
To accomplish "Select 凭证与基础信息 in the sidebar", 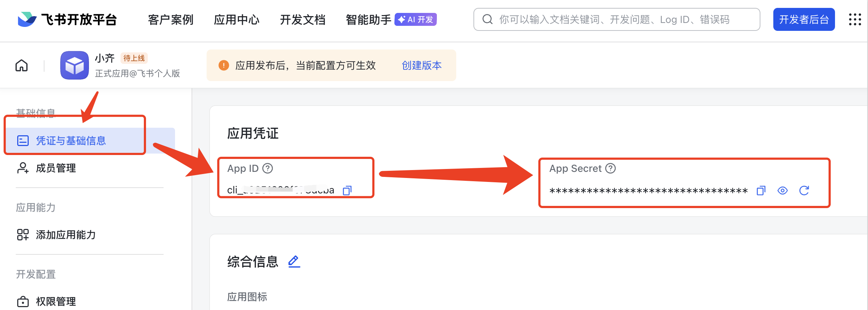I will [90, 141].
